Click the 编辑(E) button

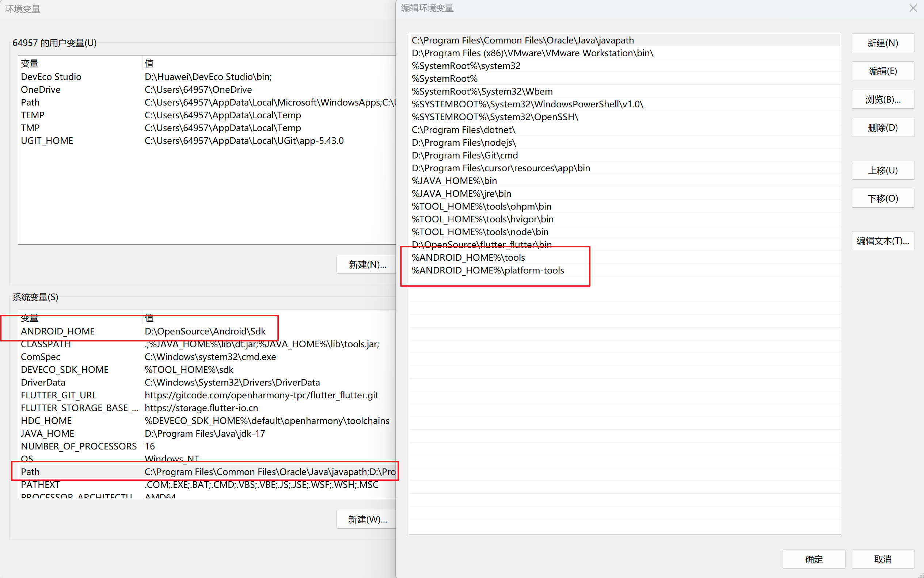click(x=882, y=71)
